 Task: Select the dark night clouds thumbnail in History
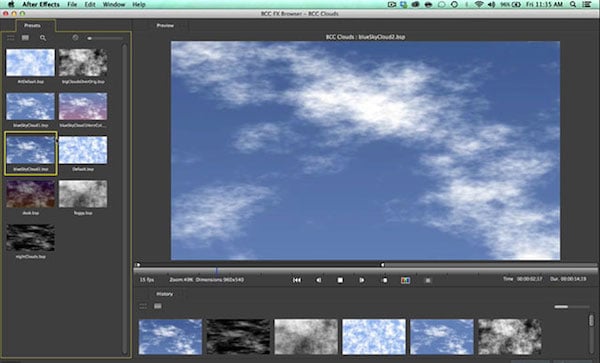pos(238,337)
